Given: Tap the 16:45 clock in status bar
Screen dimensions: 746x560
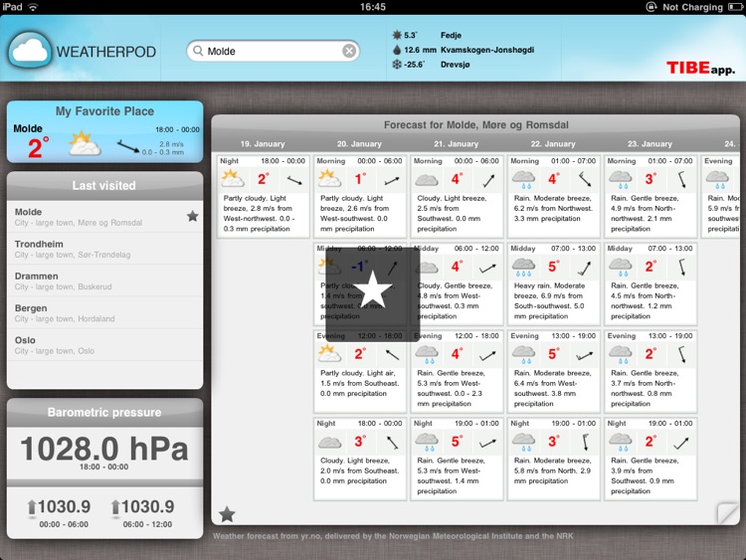Looking at the screenshot, I should coord(373,7).
